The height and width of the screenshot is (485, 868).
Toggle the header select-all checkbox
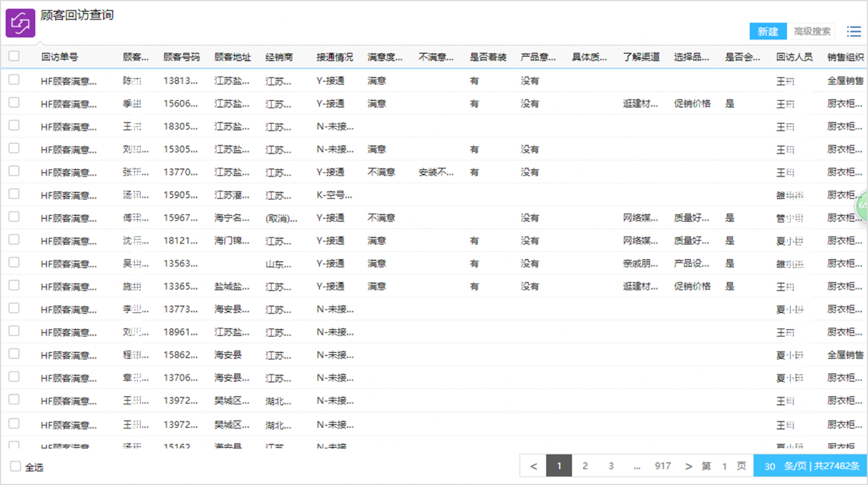(x=14, y=56)
